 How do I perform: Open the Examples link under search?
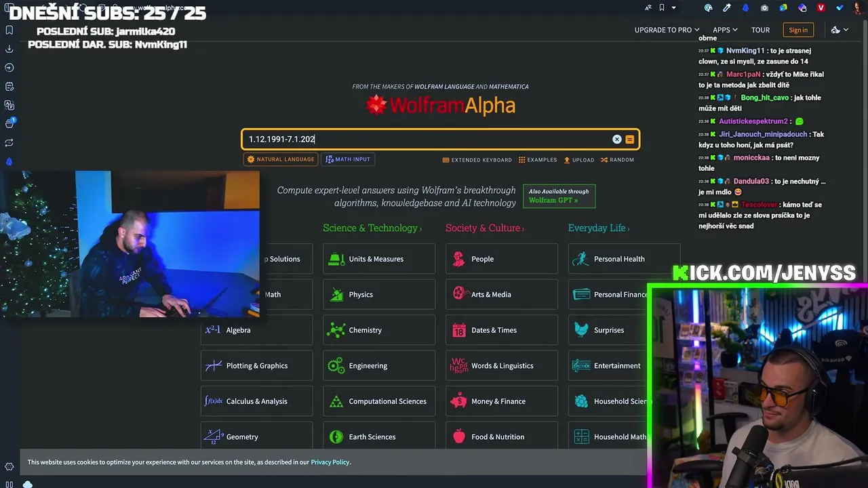(538, 160)
